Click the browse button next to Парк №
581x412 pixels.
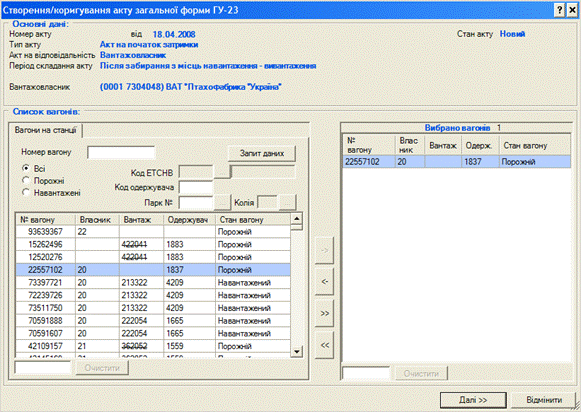point(222,203)
